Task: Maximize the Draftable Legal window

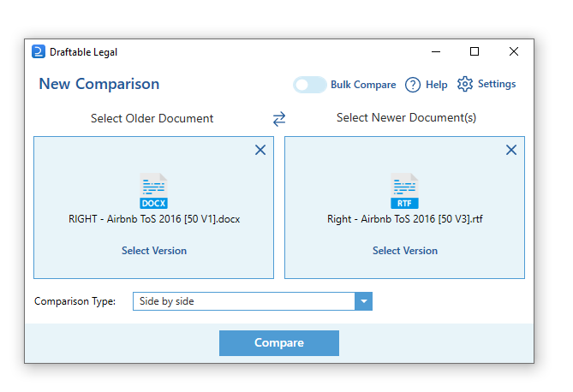Action: (475, 51)
